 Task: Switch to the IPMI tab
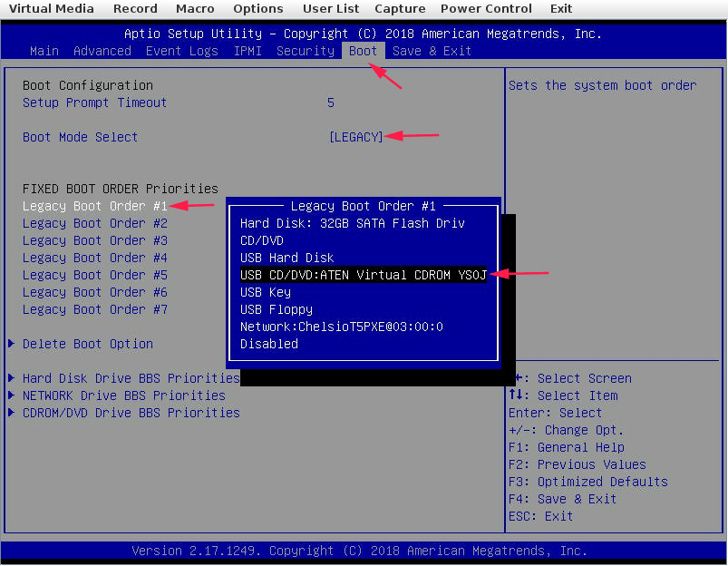(x=248, y=51)
